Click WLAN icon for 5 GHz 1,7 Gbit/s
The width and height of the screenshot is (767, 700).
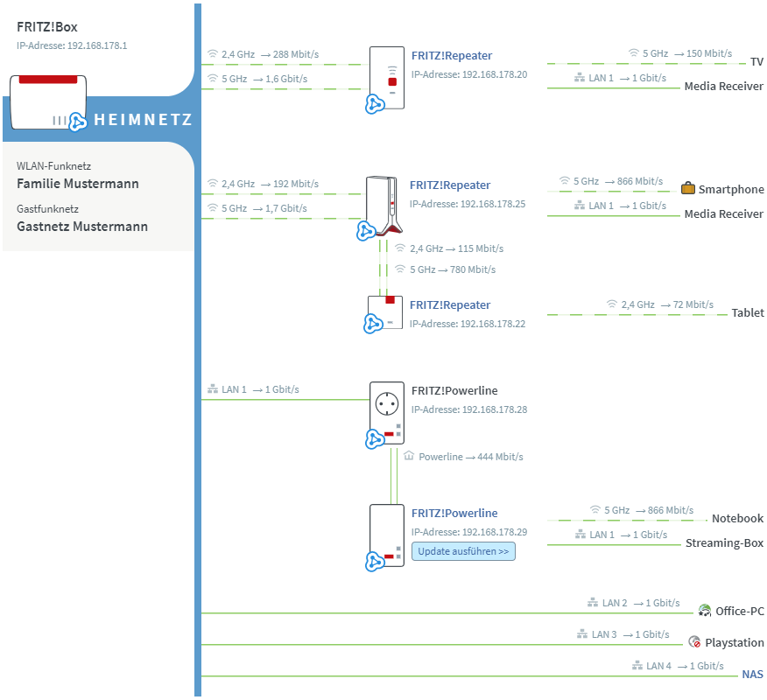212,207
